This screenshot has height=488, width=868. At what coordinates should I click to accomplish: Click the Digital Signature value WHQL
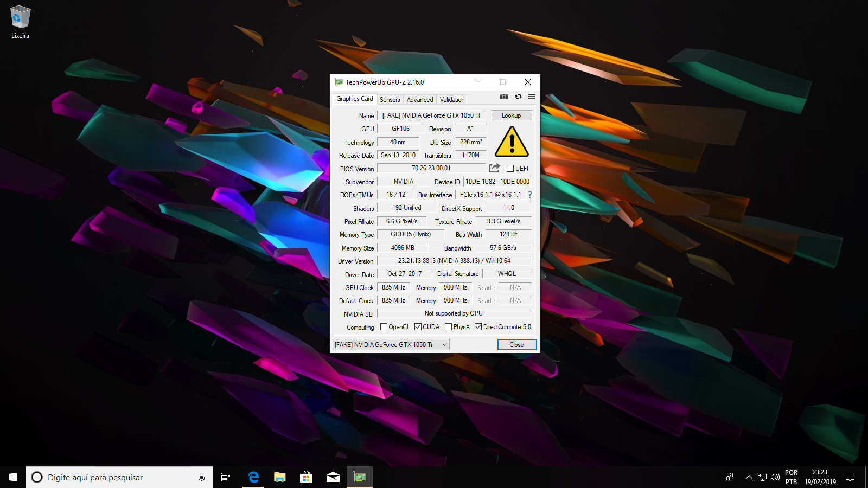tap(507, 274)
